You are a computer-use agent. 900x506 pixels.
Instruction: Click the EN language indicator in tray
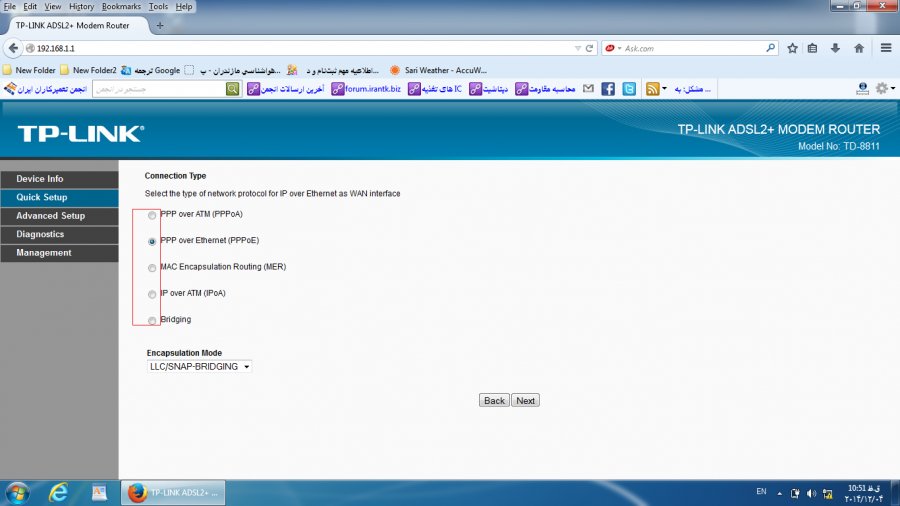click(x=761, y=492)
